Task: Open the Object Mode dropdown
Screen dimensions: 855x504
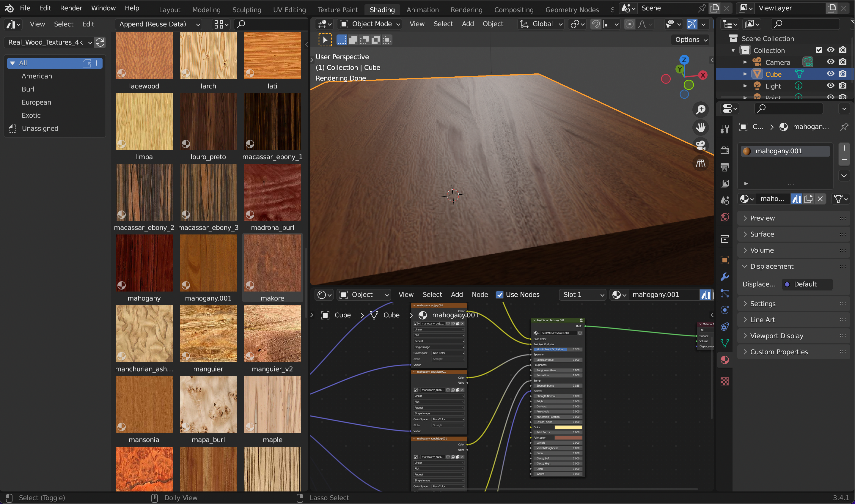Action: [370, 24]
